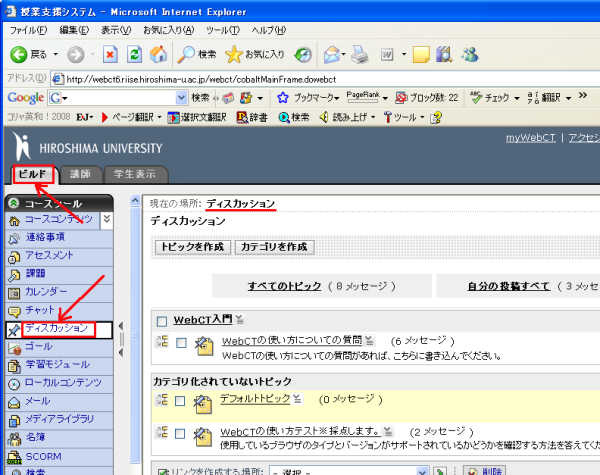Click the Messenger people icon
This screenshot has width=600, height=475.
pyautogui.click(x=470, y=55)
